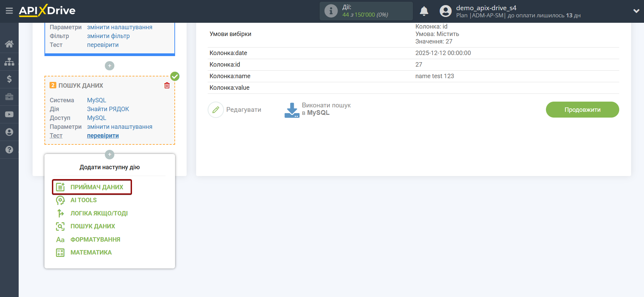The height and width of the screenshot is (297, 644).
Task: Open the actions info icon
Action: (x=331, y=11)
